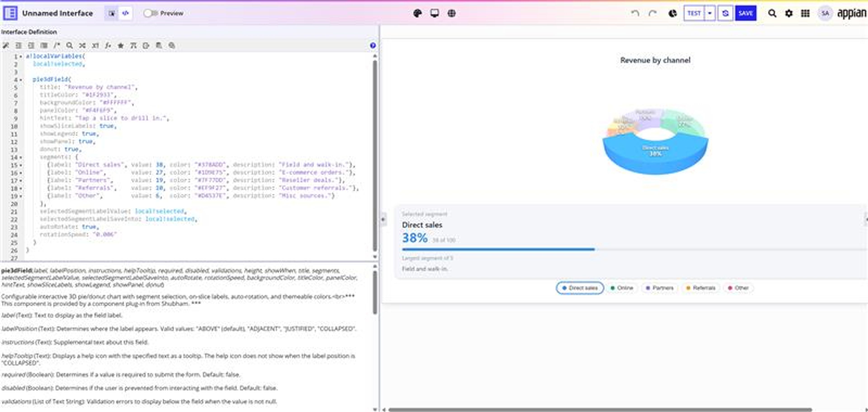Collapse code fold at line 4

21,80
